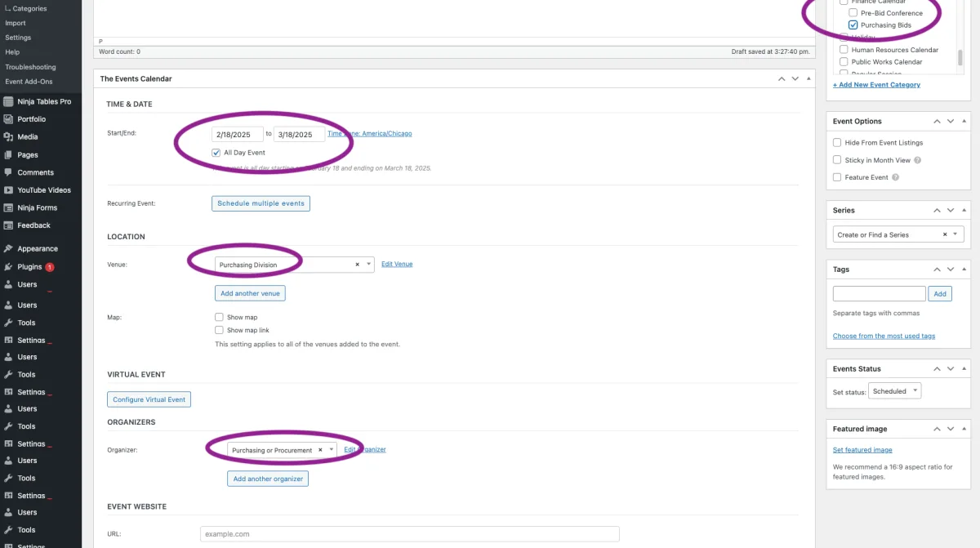Go to Troubleshooting in the events submenu
Viewport: 980px width, 548px height.
30,67
